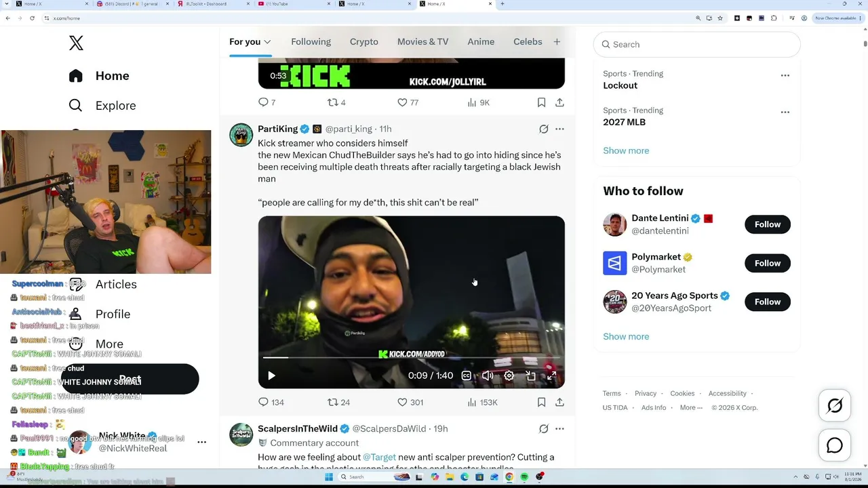Open a new browser tab
The height and width of the screenshot is (488, 868).
[502, 4]
